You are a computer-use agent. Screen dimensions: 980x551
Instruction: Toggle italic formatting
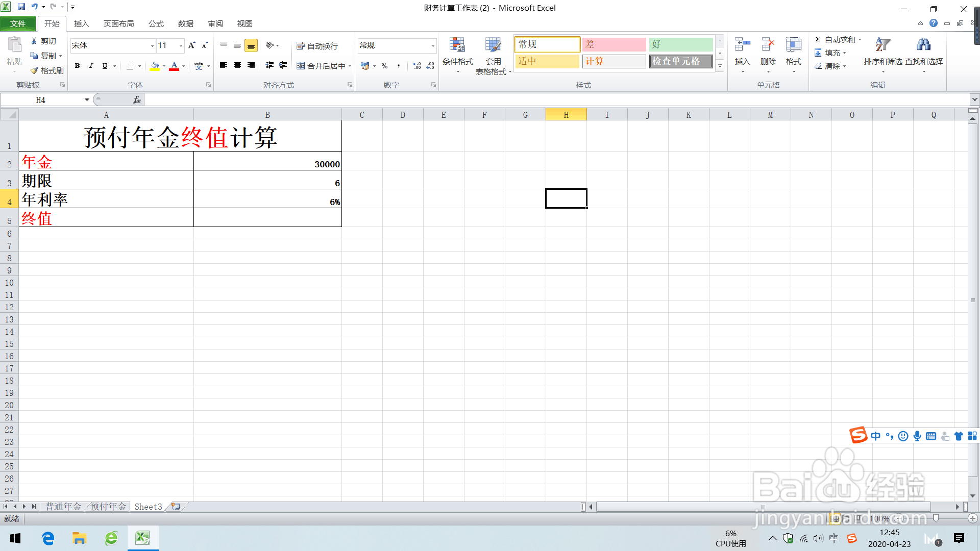point(91,66)
